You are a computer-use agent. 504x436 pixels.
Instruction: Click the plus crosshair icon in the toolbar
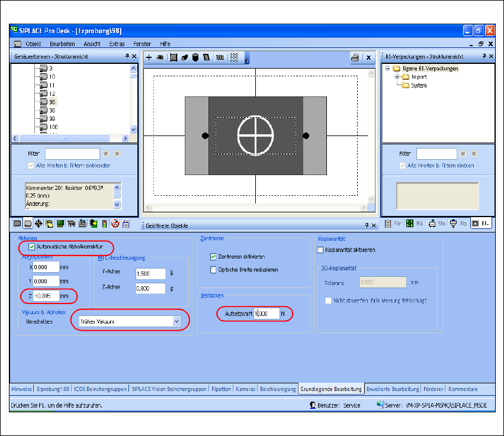coord(149,57)
